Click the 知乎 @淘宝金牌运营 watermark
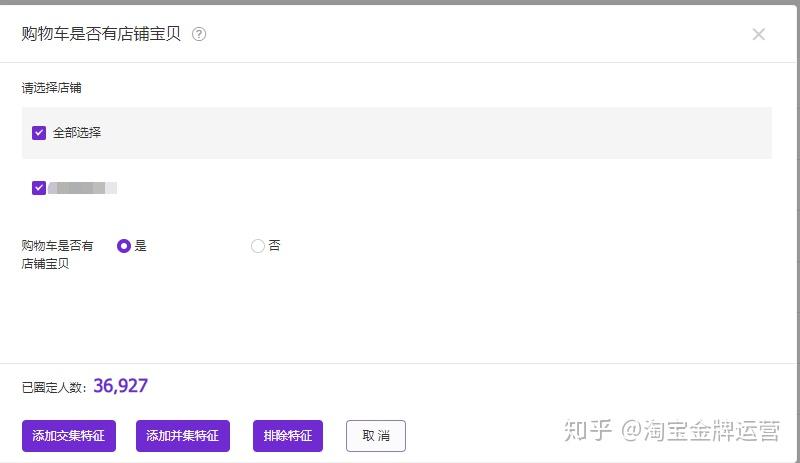Viewport: 800px width, 463px height. [x=672, y=430]
